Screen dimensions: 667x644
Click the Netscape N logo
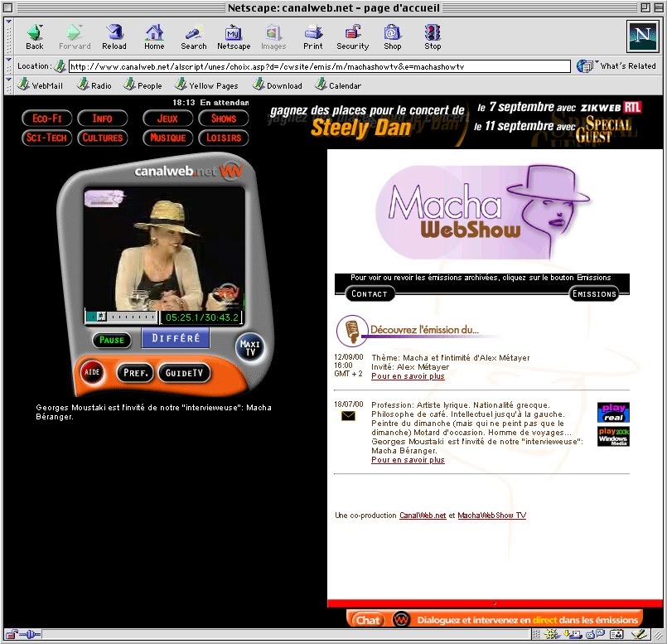642,36
